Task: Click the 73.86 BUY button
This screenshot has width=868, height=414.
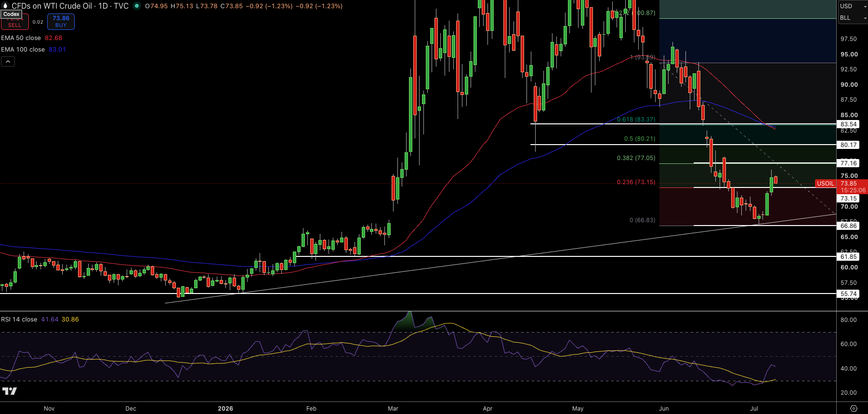Action: (x=61, y=22)
